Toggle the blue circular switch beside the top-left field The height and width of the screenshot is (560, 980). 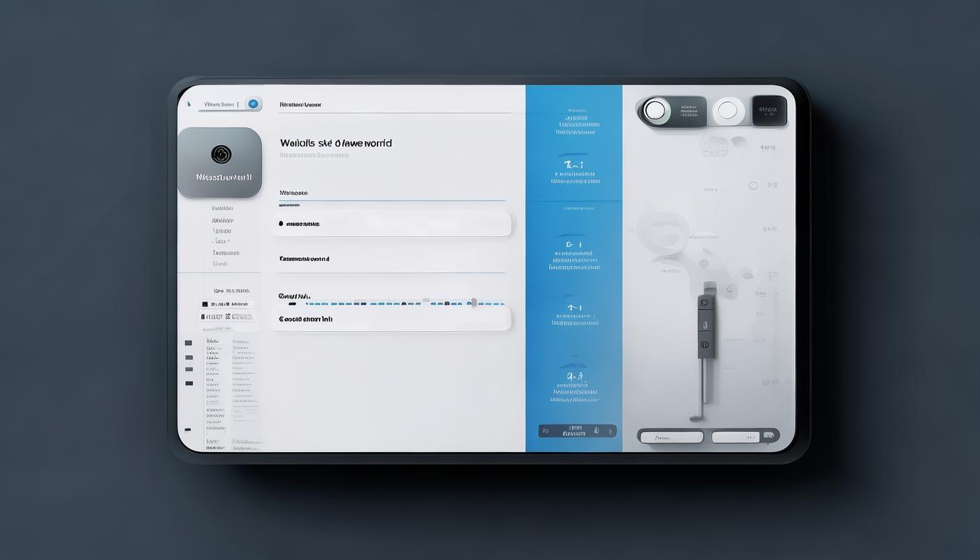coord(253,104)
